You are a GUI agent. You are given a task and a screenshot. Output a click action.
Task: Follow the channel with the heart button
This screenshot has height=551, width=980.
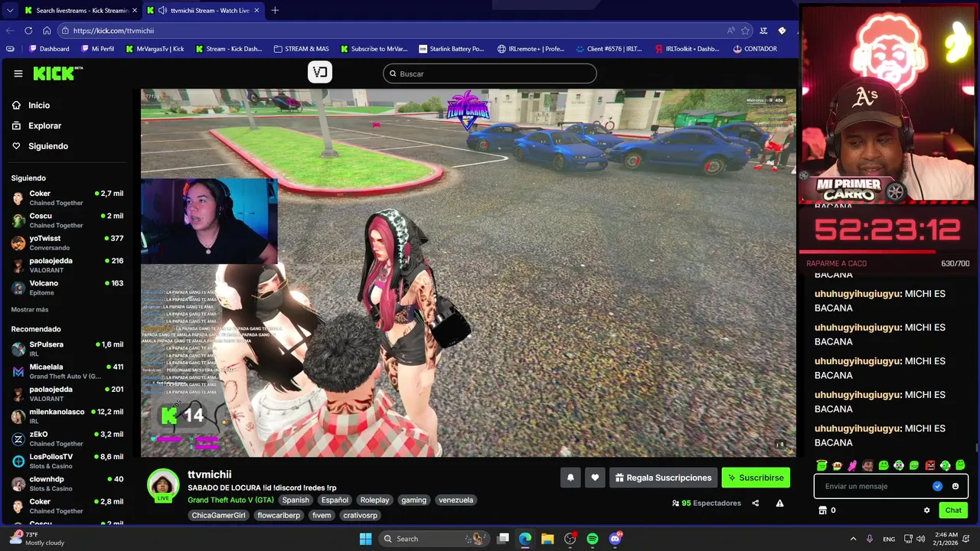coord(595,478)
